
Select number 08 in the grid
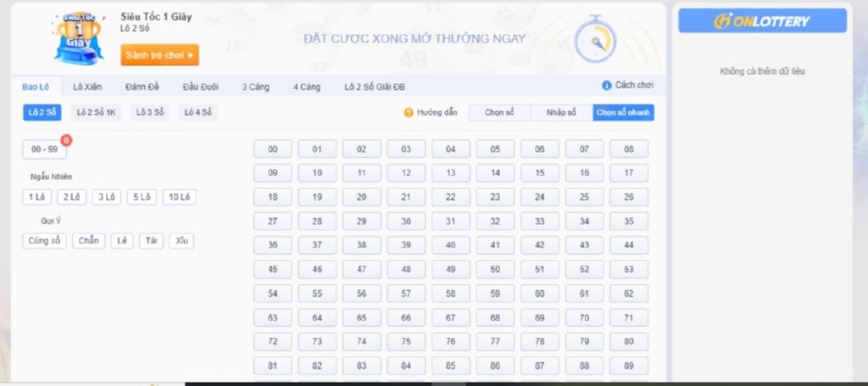tap(629, 149)
